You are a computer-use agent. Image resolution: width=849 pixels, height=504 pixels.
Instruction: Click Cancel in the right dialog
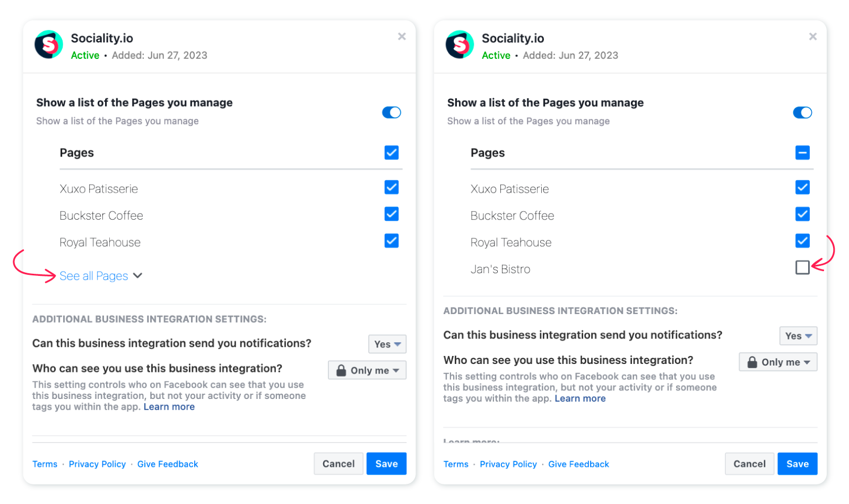click(x=749, y=464)
